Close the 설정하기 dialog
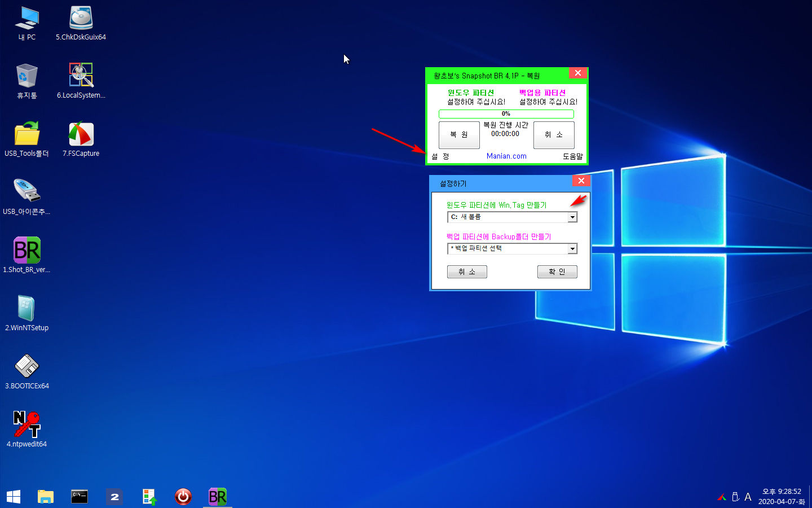The height and width of the screenshot is (508, 812). click(x=581, y=181)
